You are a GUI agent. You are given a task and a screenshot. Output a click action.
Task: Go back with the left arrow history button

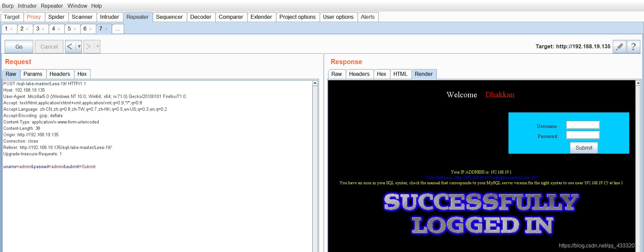(70, 47)
